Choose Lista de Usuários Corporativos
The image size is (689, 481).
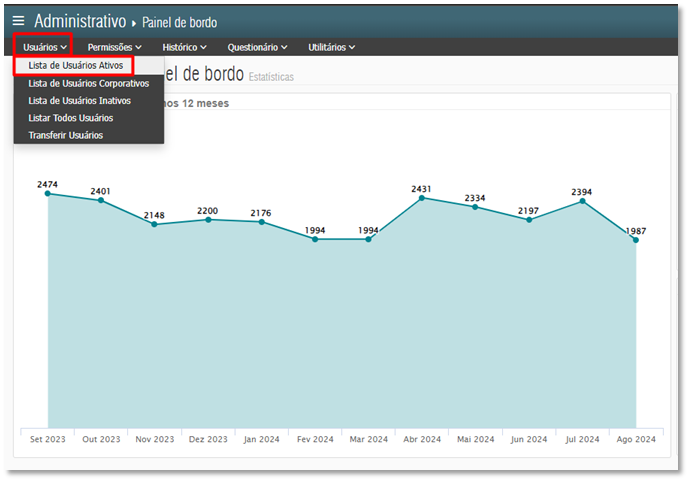(x=88, y=83)
